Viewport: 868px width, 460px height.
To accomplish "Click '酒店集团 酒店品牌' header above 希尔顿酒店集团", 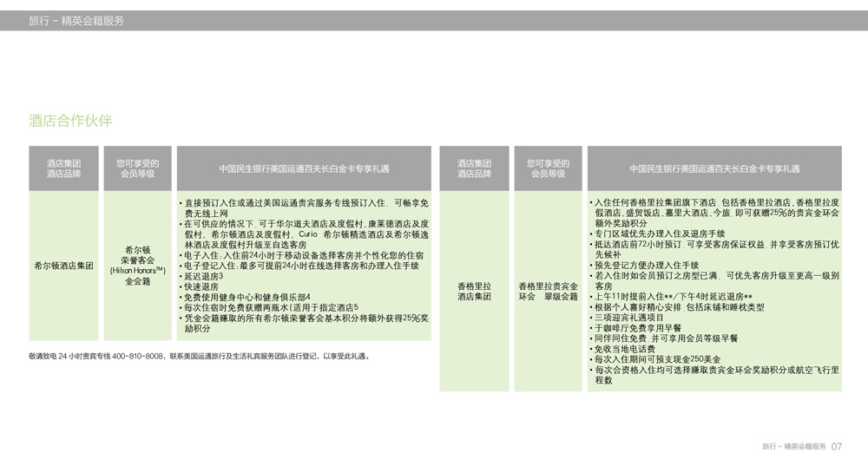I will [63, 168].
